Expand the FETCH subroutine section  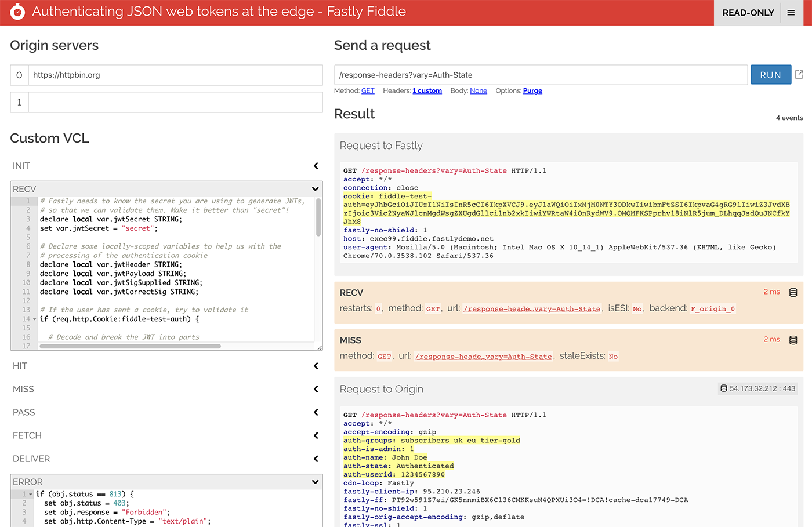tap(316, 435)
